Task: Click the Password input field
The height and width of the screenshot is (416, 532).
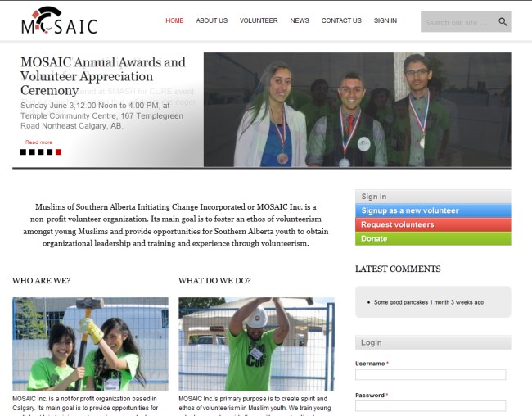Action: tap(431, 406)
